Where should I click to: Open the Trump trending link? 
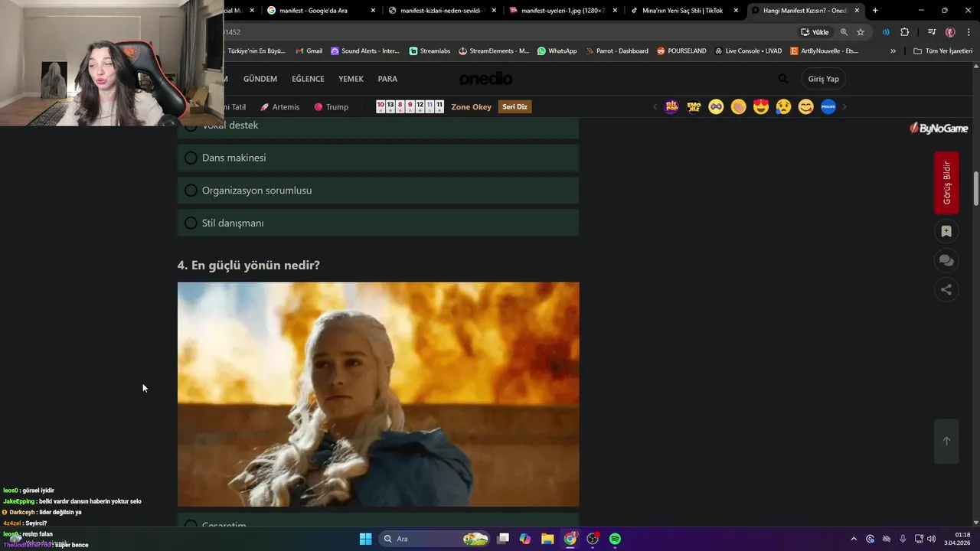(x=331, y=107)
